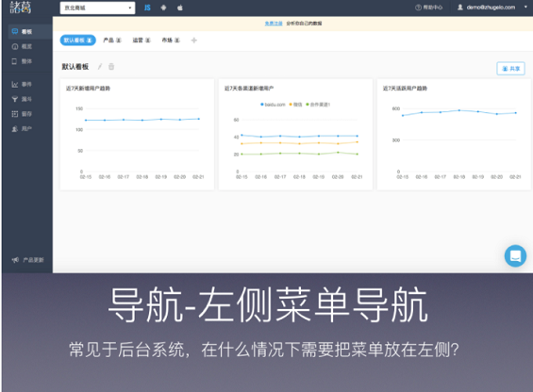
Task: Click the pencil icon beside 默认看板 title
Action: (100, 67)
